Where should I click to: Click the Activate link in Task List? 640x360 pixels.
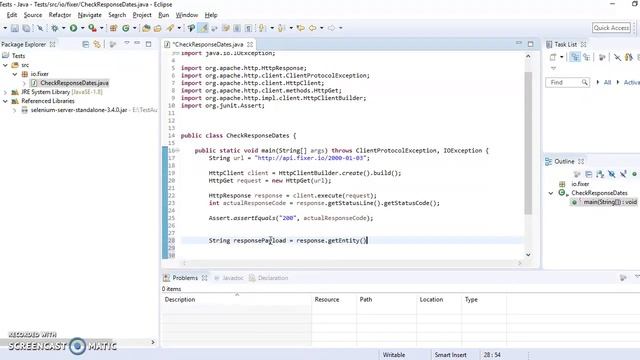click(631, 82)
